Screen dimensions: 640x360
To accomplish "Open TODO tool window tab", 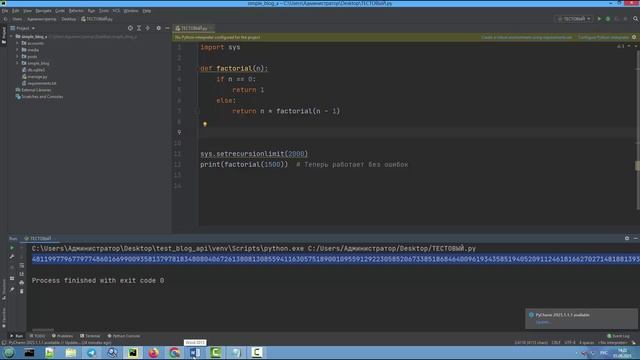I will [38, 336].
